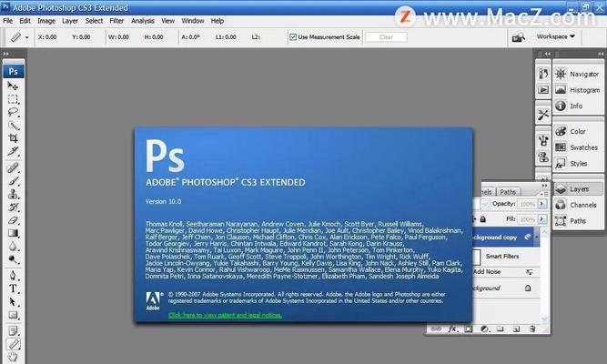The image size is (607, 364).
Task: Select the Type tool
Action: coord(13,288)
